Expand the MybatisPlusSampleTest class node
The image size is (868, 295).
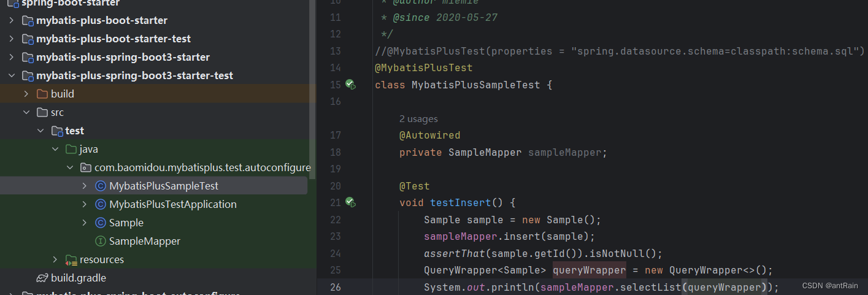[85, 186]
